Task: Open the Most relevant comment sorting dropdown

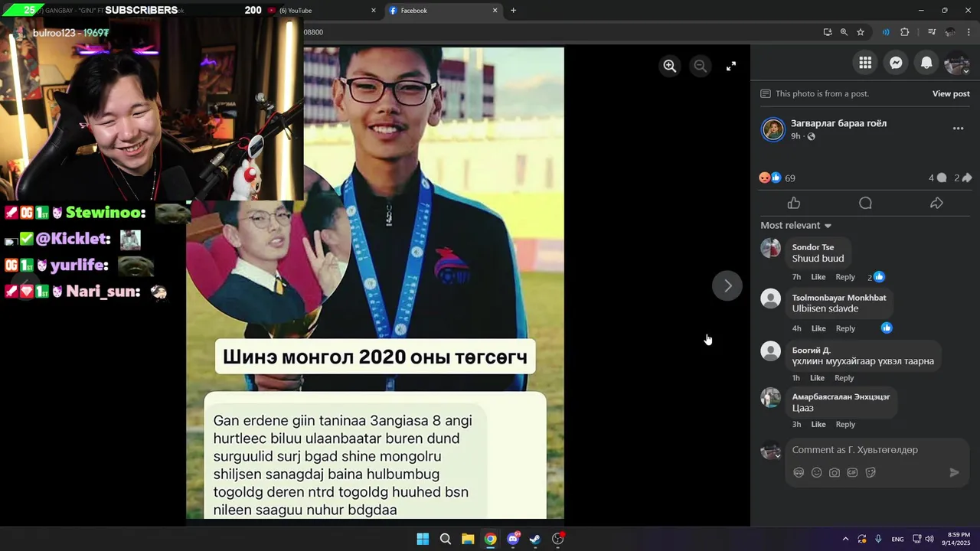Action: (796, 225)
